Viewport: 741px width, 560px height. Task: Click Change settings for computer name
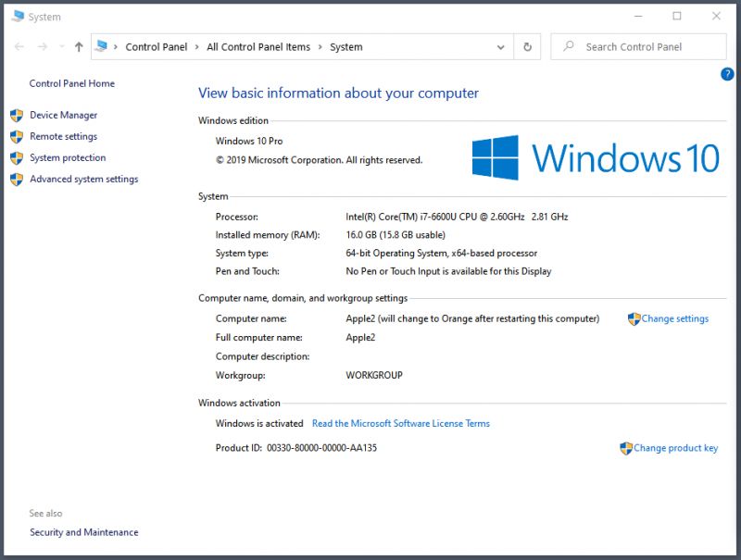tap(674, 318)
